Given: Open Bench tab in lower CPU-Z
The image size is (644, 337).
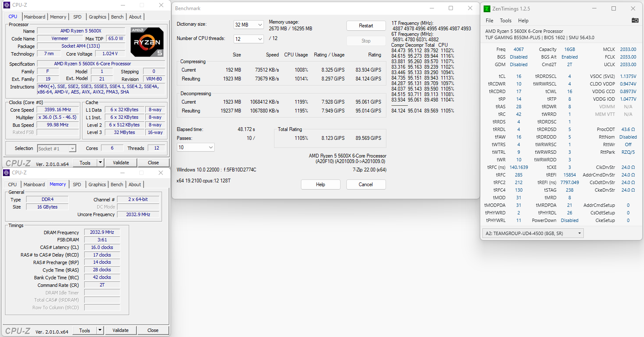Looking at the screenshot, I should tap(117, 185).
